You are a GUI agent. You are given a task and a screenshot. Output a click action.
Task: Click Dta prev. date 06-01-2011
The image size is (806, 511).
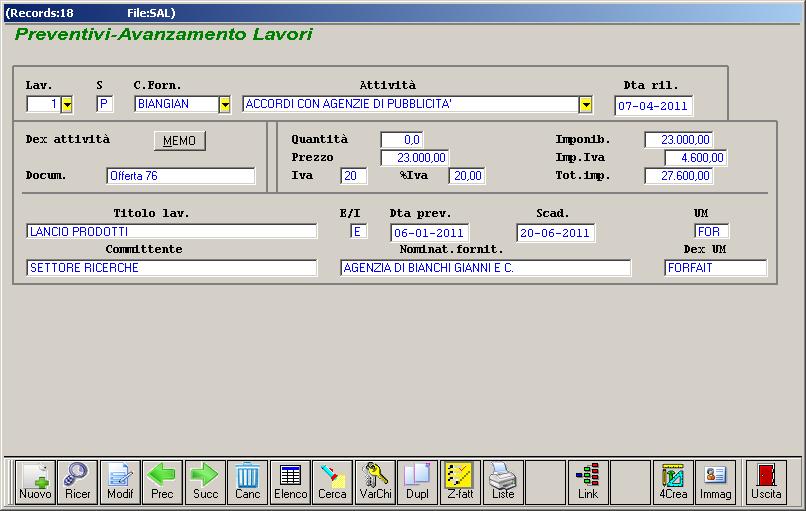(429, 233)
